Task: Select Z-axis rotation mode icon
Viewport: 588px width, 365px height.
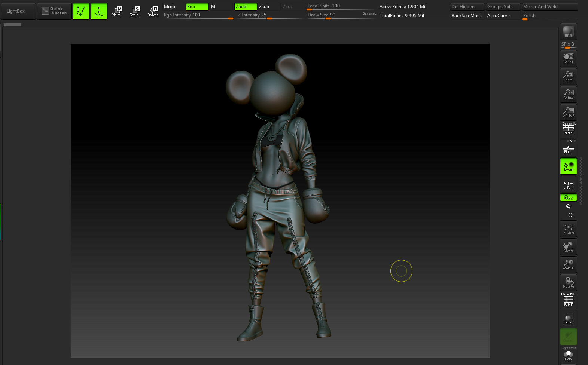Action: coord(570,215)
